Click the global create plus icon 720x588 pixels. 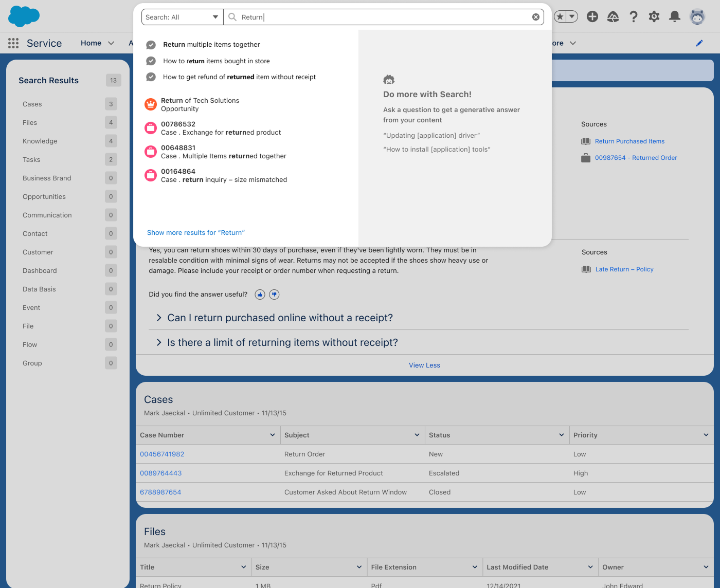(x=592, y=17)
